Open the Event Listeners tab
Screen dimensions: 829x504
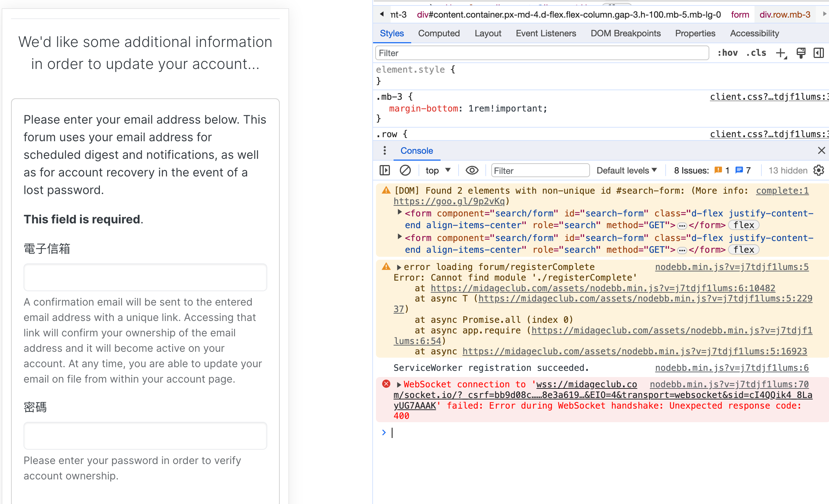(546, 33)
